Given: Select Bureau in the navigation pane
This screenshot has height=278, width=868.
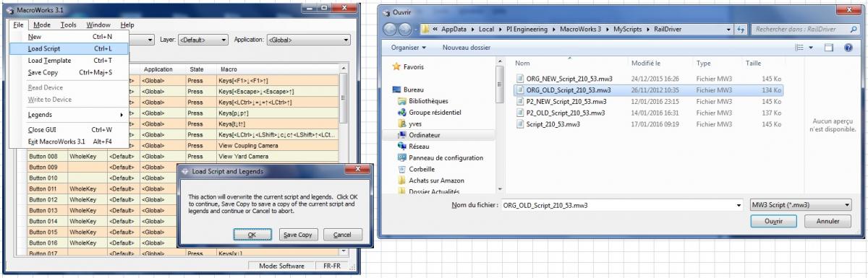Looking at the screenshot, I should [407, 90].
